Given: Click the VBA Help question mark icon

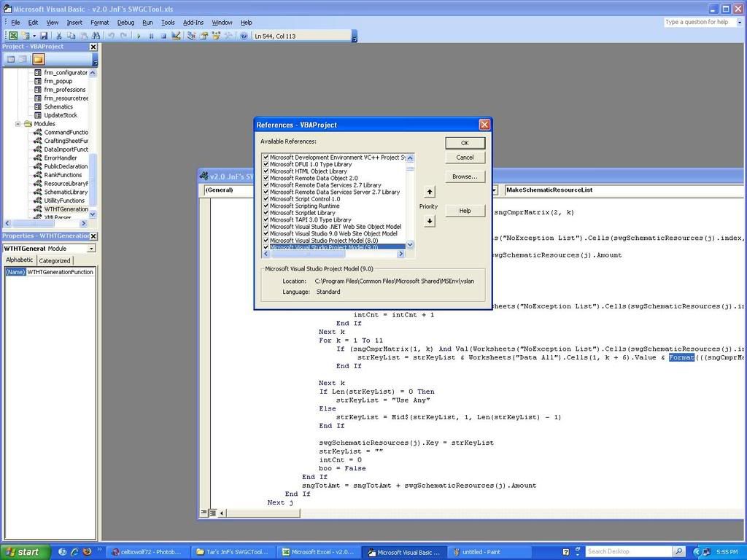Looking at the screenshot, I should point(244,36).
